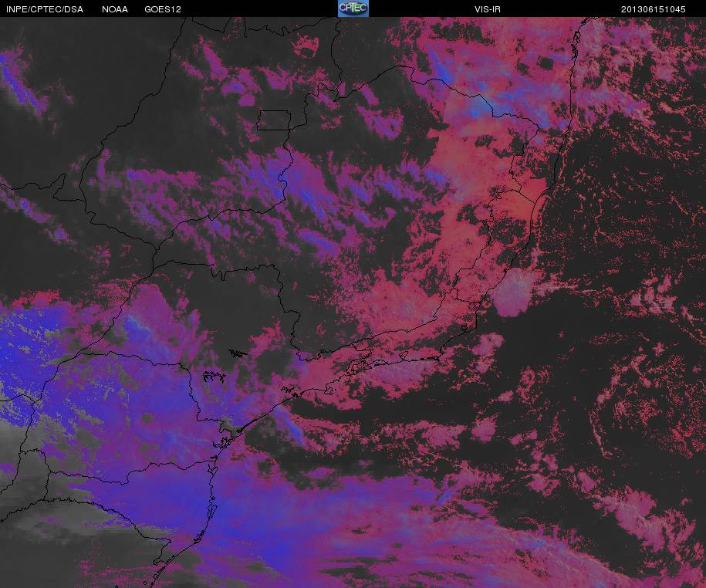Click the CPTEC logo in the header
Viewport: 706px width, 588px height.
353,8
